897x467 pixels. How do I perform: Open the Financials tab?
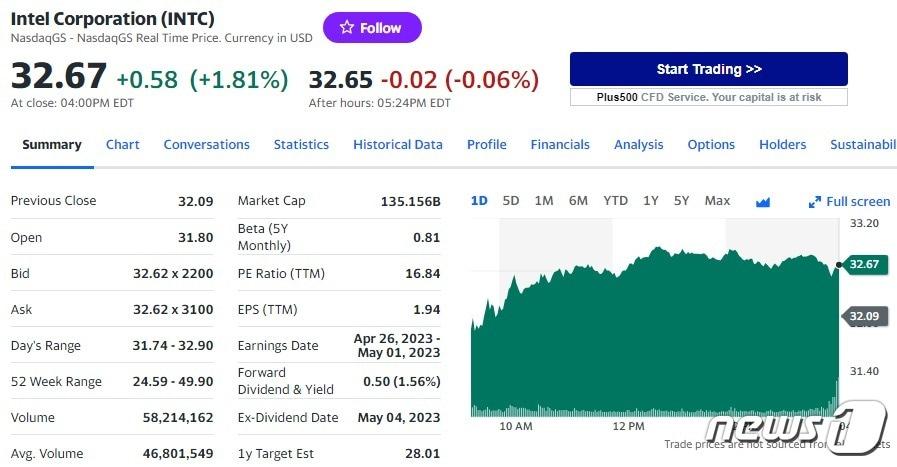560,144
